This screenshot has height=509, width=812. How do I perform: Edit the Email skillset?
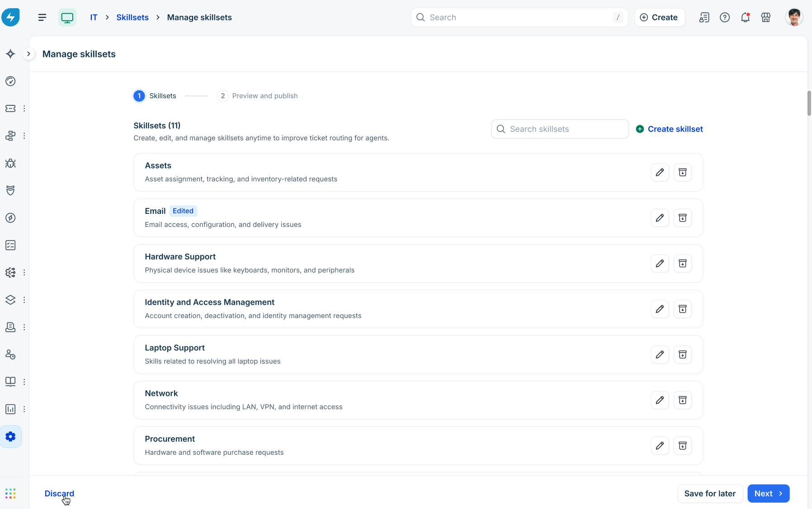(x=660, y=218)
